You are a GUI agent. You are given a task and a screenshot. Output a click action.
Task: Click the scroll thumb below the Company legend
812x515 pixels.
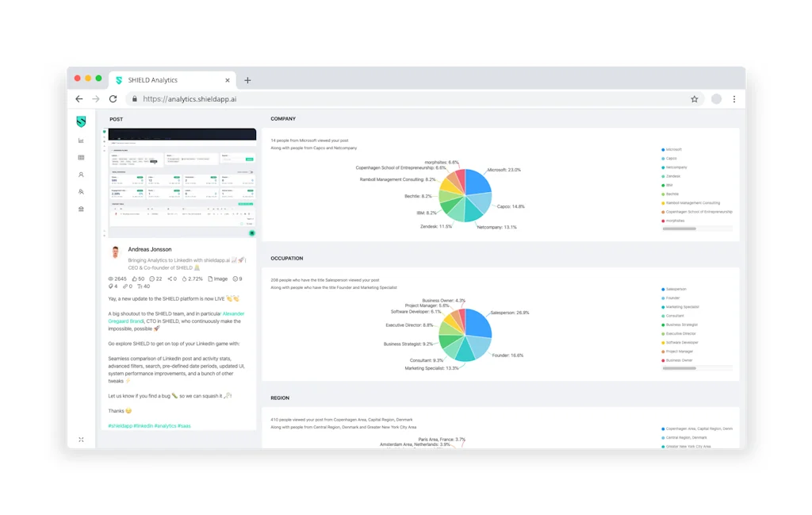click(678, 228)
